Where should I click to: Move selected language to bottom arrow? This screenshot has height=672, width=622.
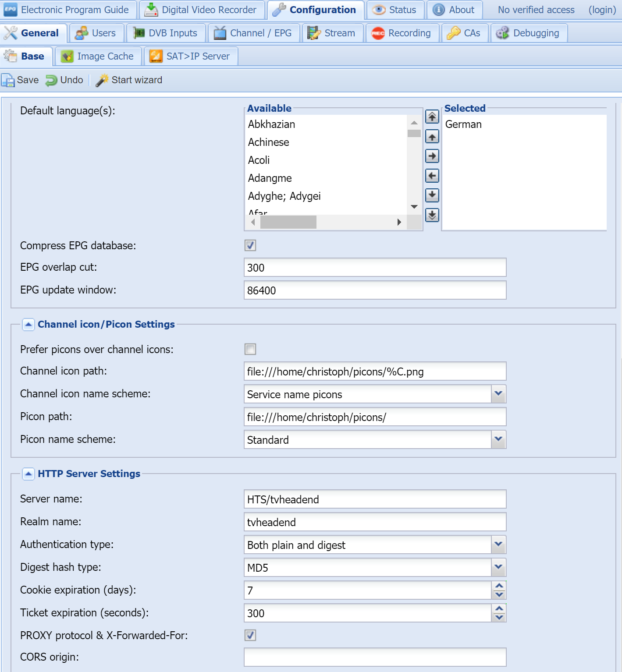432,215
